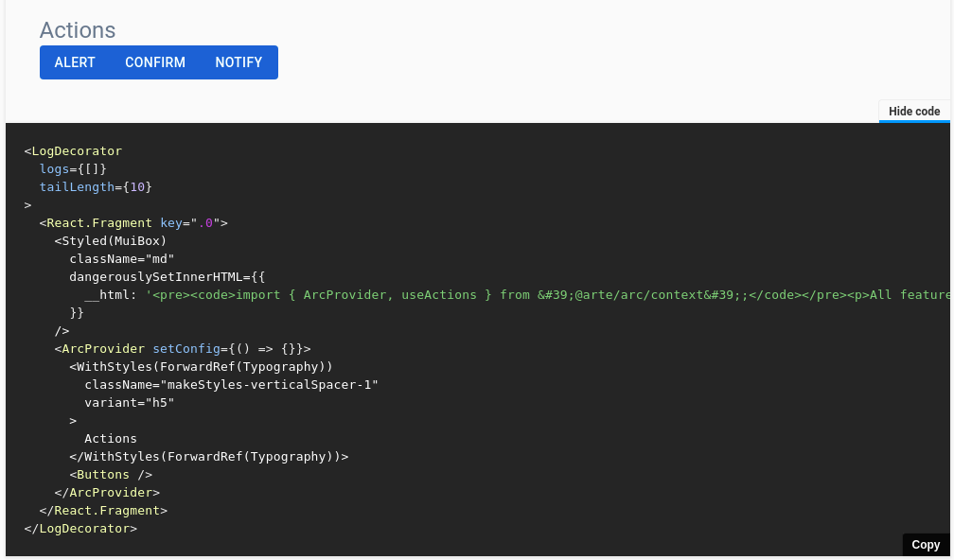
Task: Click the CONFIRM button
Action: click(155, 62)
